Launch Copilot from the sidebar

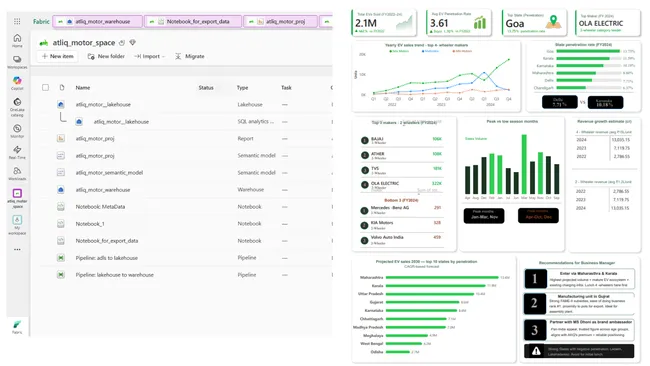click(x=17, y=83)
